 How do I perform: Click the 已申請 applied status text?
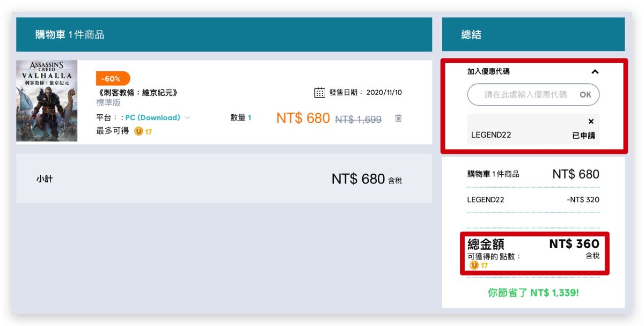583,135
